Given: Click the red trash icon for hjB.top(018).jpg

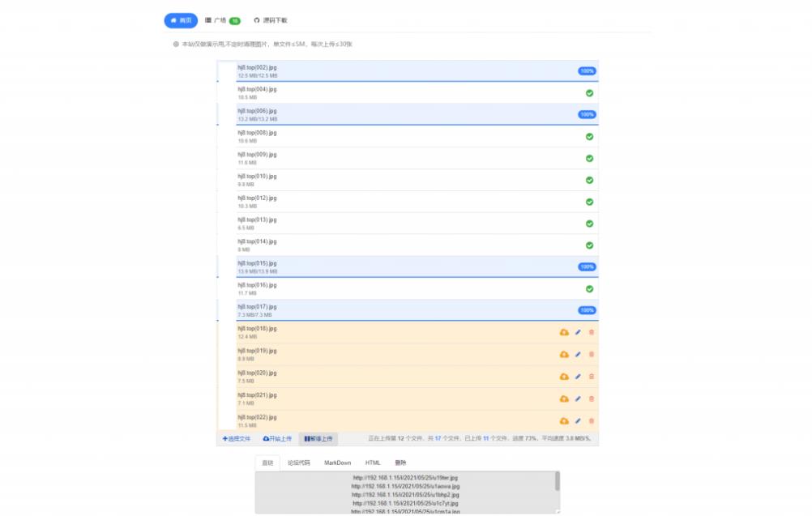Looking at the screenshot, I should point(592,331).
